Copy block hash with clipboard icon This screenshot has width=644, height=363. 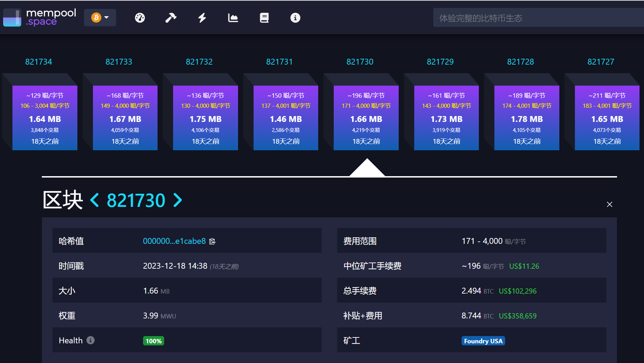pos(212,241)
